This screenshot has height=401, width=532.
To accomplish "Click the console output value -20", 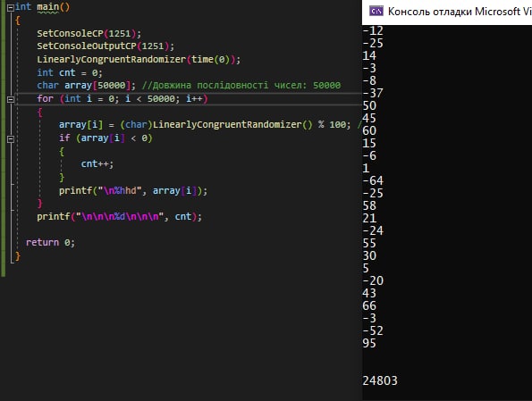I will 373,280.
